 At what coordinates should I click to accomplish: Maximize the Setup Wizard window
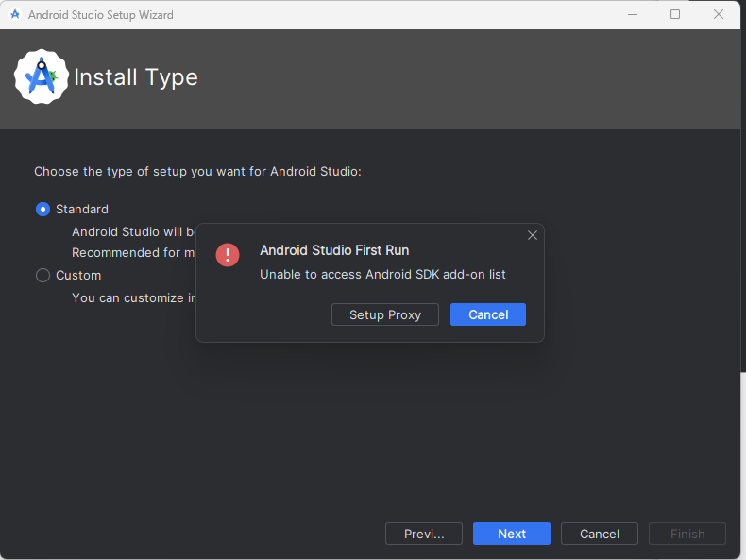675,14
